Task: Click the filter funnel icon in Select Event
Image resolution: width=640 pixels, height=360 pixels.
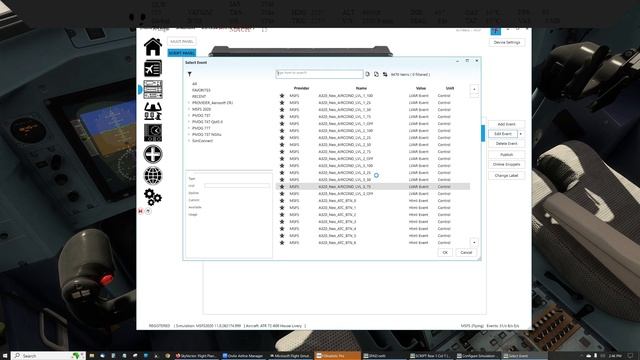Action: coord(189,74)
